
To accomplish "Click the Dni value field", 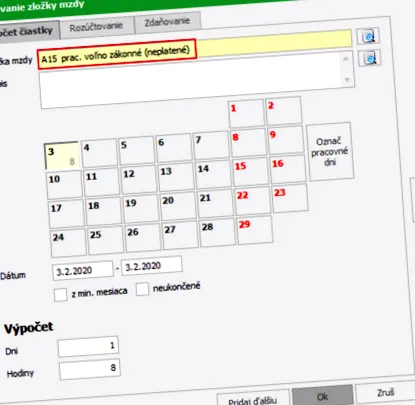I will (88, 347).
